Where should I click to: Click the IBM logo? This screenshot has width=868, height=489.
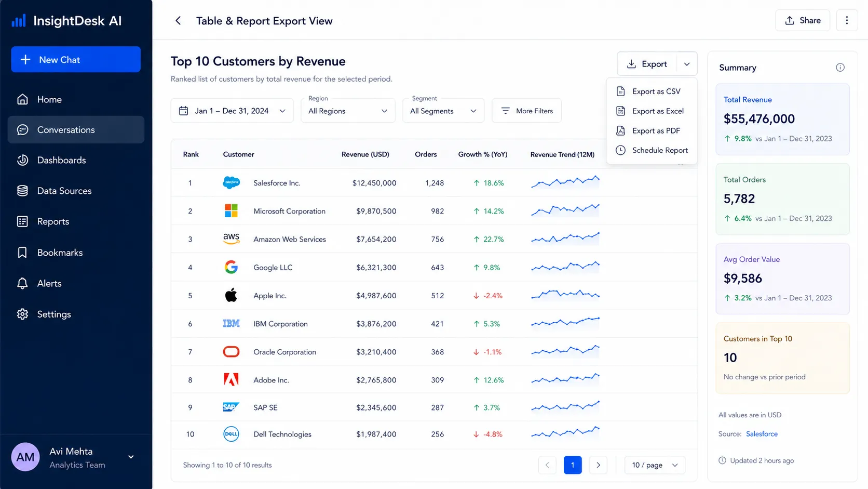click(231, 324)
